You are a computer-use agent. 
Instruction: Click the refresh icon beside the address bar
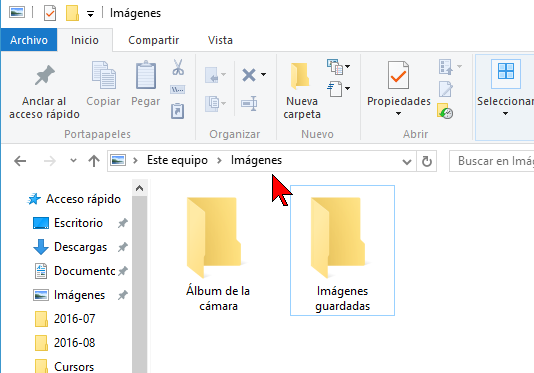click(427, 161)
